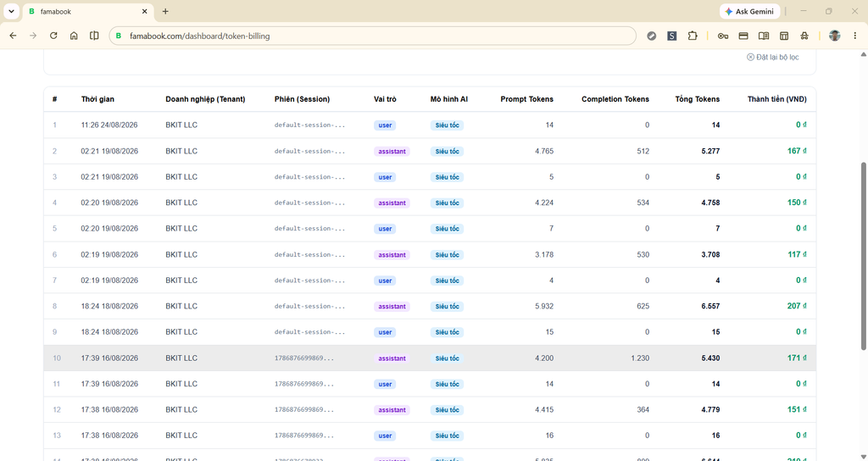Open a new tab with plus button
The image size is (868, 461).
(x=165, y=11)
